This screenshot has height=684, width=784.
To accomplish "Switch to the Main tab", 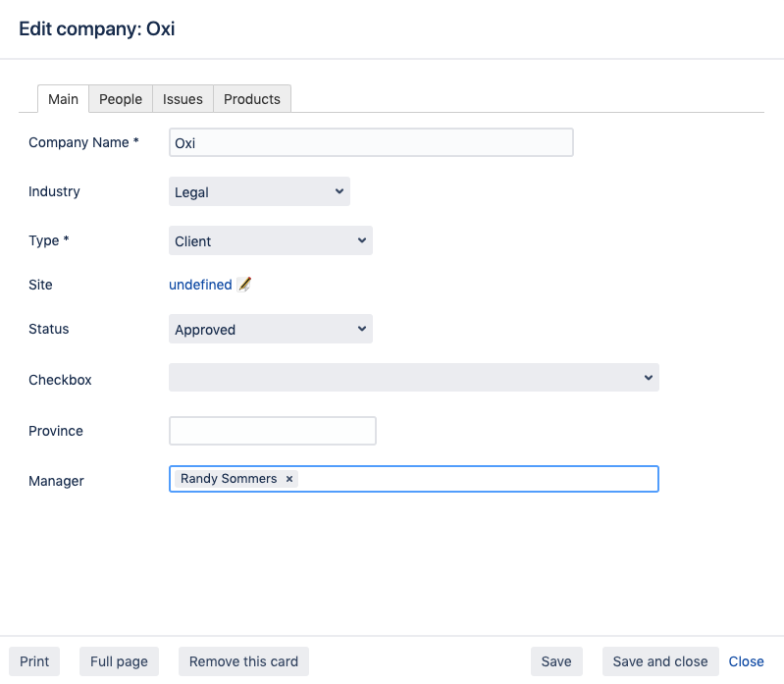I will point(64,99).
